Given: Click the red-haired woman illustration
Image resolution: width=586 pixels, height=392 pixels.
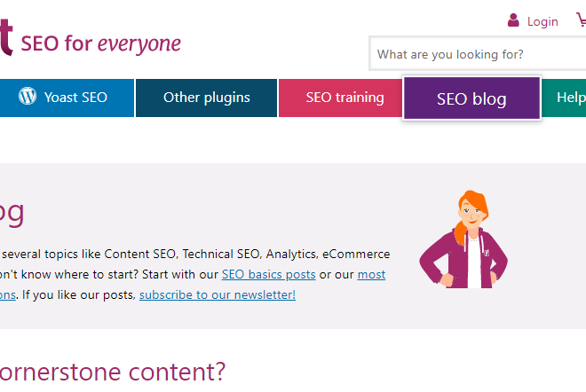Looking at the screenshot, I should [x=463, y=239].
